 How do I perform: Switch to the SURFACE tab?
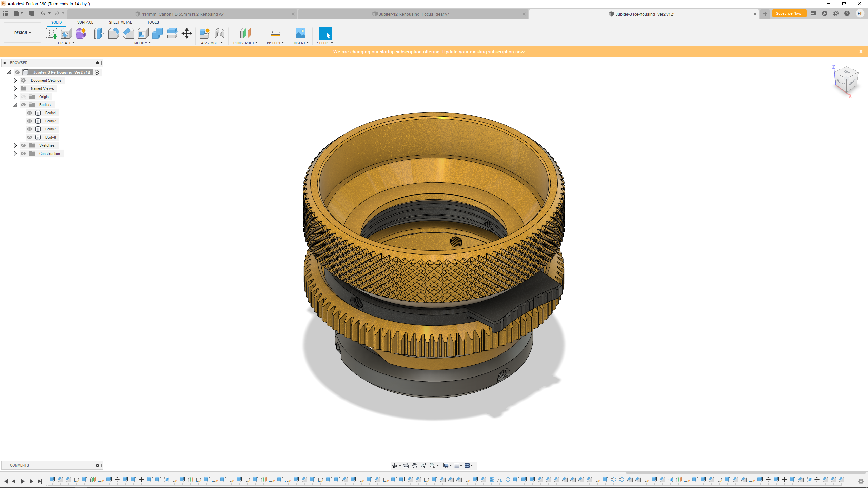click(85, 22)
